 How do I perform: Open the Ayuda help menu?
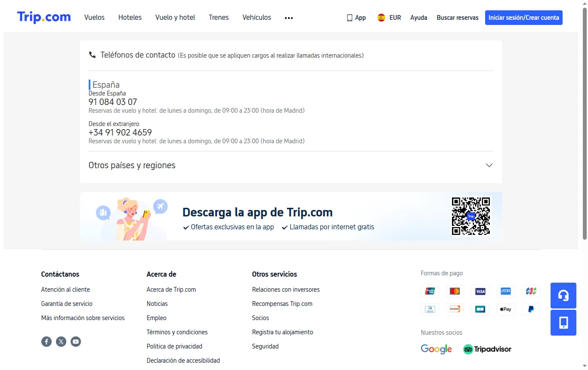coord(419,18)
